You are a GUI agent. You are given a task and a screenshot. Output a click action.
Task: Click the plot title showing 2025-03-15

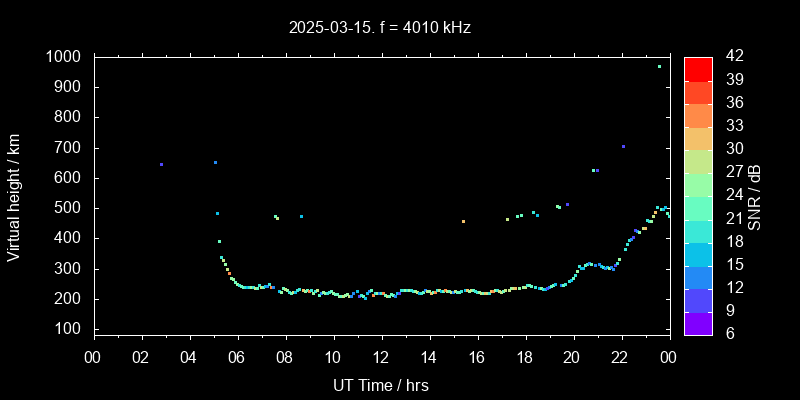coord(380,27)
